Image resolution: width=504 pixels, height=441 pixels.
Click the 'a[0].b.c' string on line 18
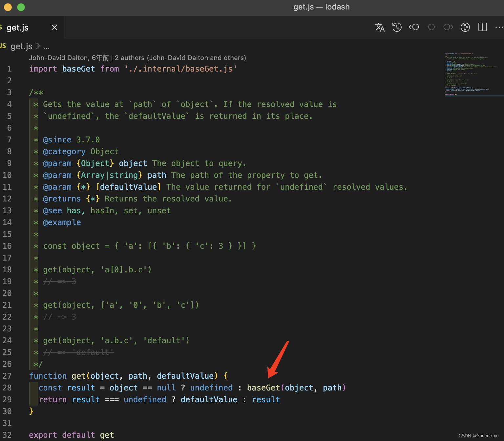[x=124, y=270]
